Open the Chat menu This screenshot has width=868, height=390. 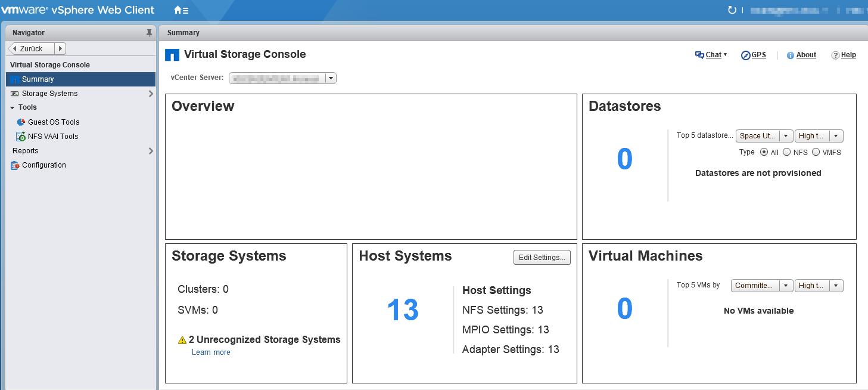pyautogui.click(x=711, y=55)
